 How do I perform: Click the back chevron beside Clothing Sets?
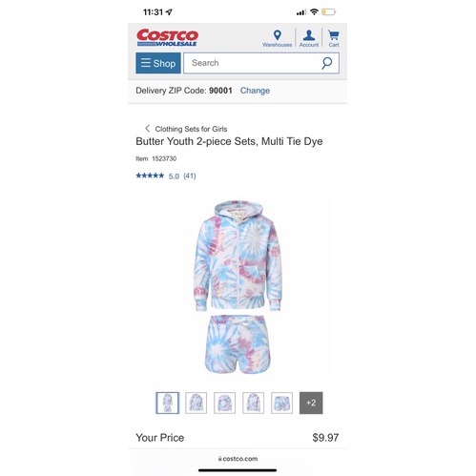147,129
